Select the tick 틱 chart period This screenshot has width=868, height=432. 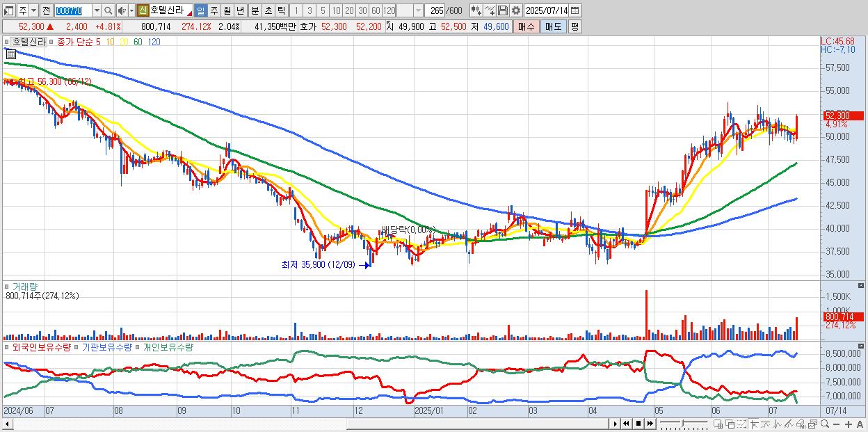[x=281, y=10]
